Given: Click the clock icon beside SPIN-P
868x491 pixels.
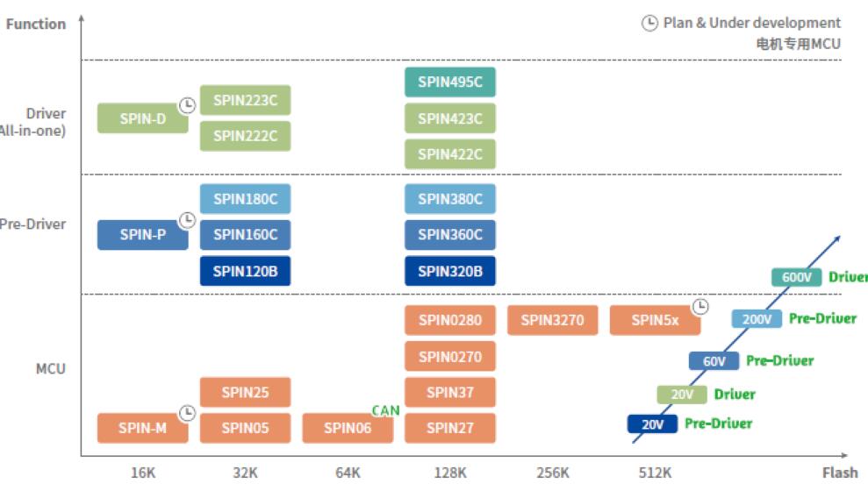Looking at the screenshot, I should pyautogui.click(x=187, y=220).
